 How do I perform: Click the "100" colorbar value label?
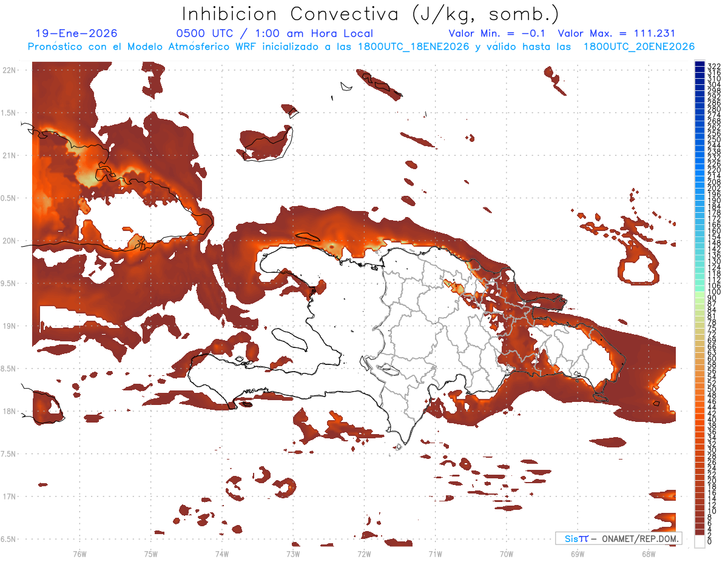tap(713, 292)
